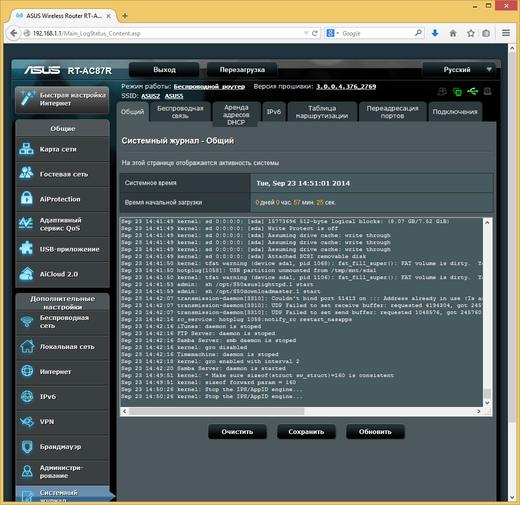The width and height of the screenshot is (520, 505).
Task: Open Интернет globe icon
Action: pos(27,371)
